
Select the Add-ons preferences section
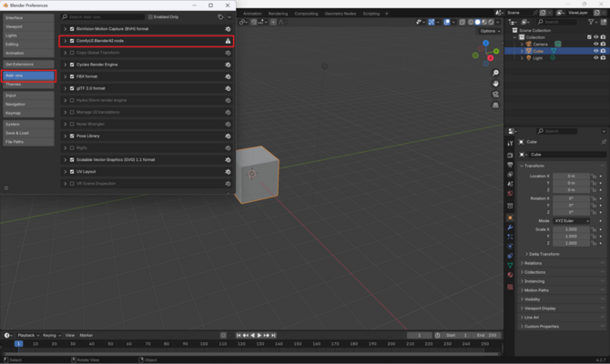[28, 76]
